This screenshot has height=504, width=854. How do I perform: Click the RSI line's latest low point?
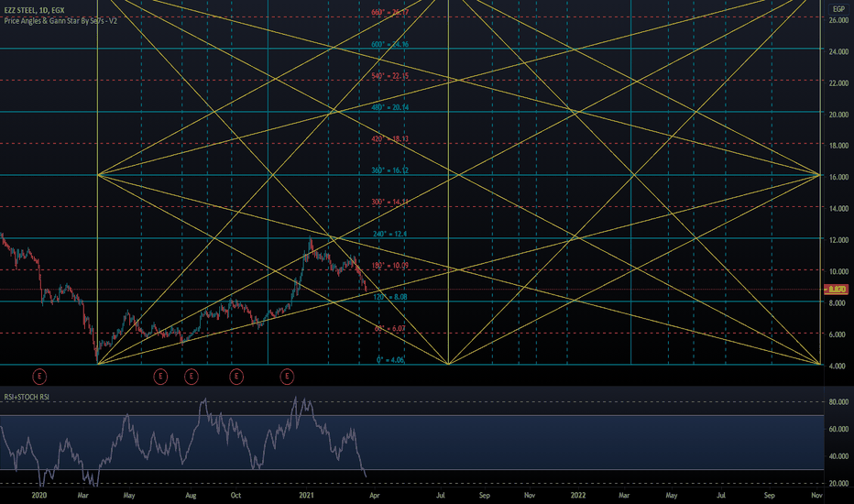[x=366, y=477]
